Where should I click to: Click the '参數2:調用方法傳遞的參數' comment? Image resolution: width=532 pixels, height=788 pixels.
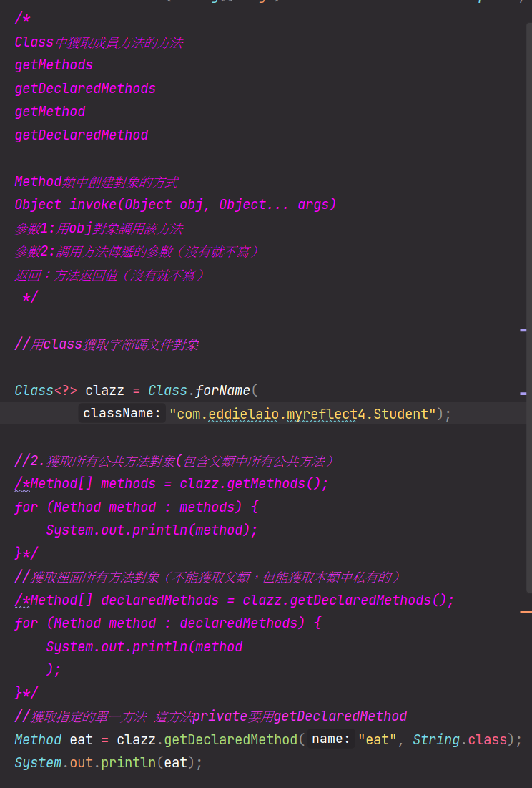coord(137,251)
